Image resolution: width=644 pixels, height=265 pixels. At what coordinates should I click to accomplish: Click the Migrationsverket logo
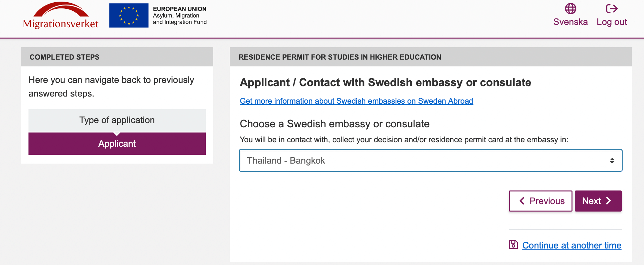tap(61, 15)
